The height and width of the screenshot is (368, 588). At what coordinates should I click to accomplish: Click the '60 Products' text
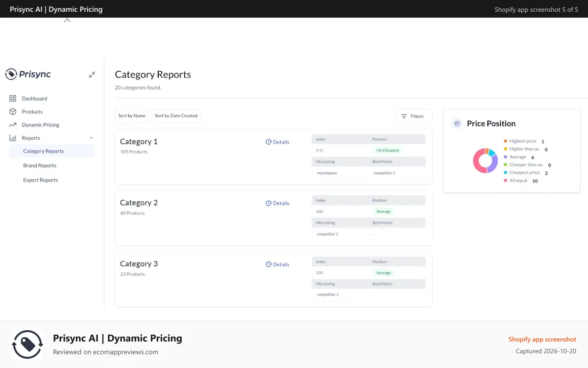132,213
